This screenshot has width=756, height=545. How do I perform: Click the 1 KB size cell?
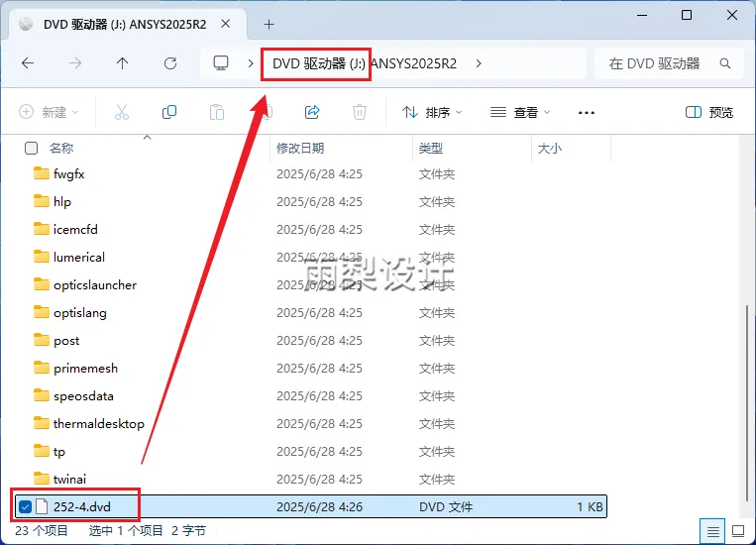point(590,507)
